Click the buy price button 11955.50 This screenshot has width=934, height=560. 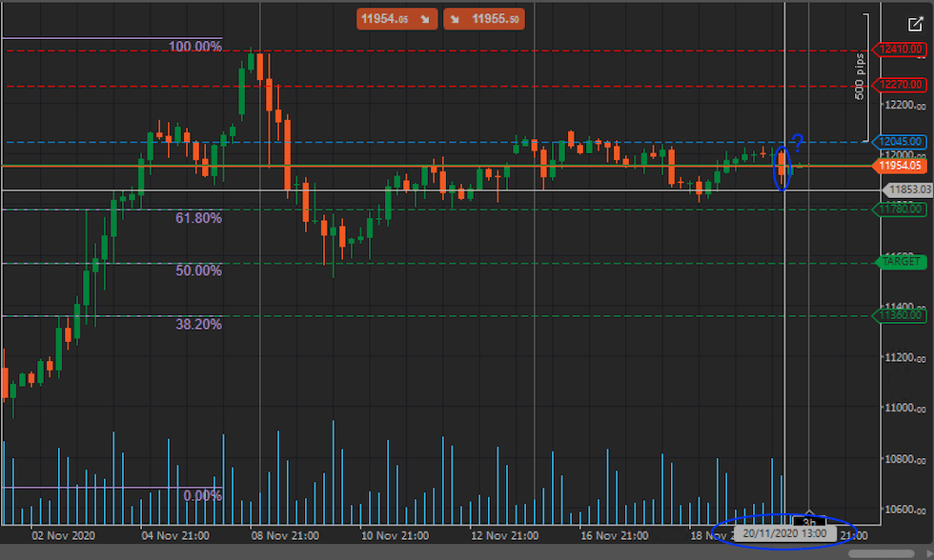pyautogui.click(x=488, y=18)
